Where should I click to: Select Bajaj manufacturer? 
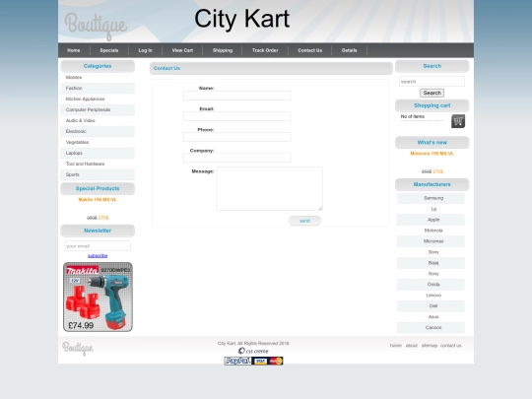point(431,263)
